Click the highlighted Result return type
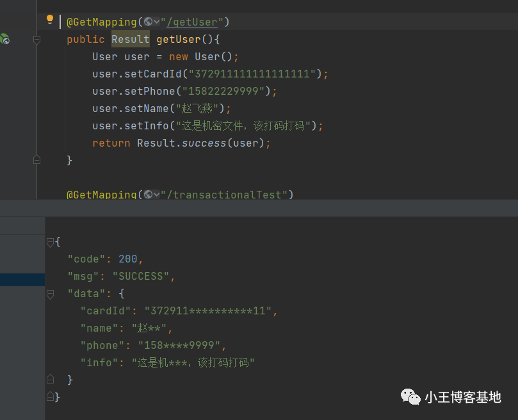Image resolution: width=518 pixels, height=420 pixels. point(130,39)
